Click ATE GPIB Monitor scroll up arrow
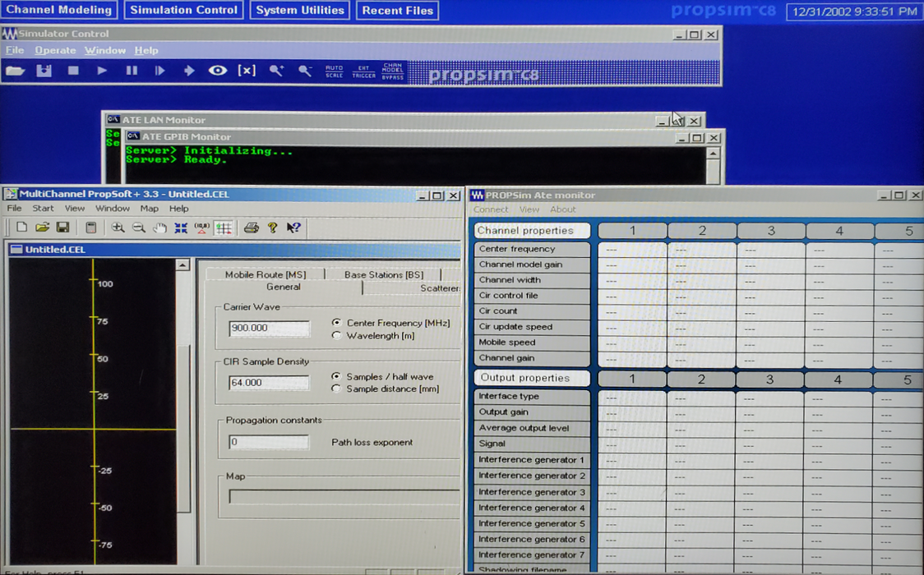 713,154
